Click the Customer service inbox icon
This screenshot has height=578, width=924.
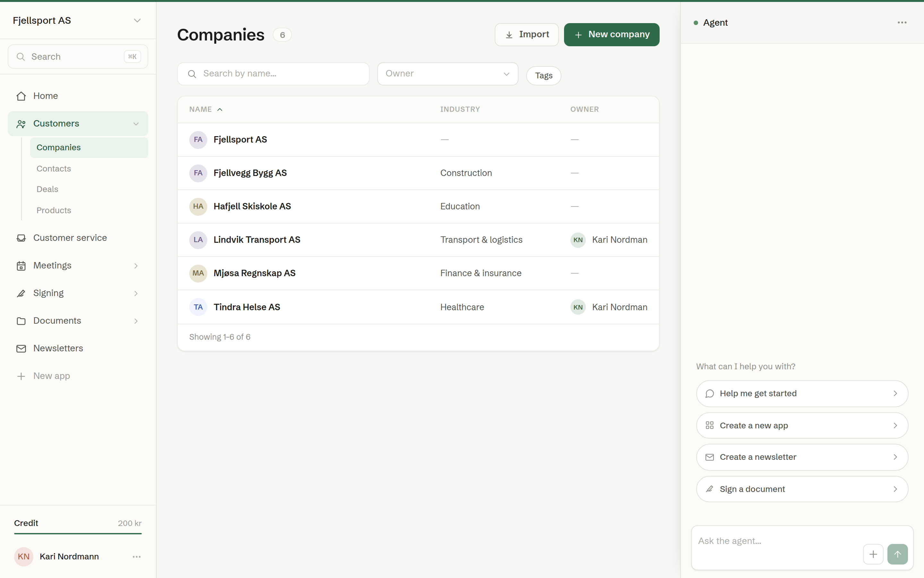tap(21, 238)
